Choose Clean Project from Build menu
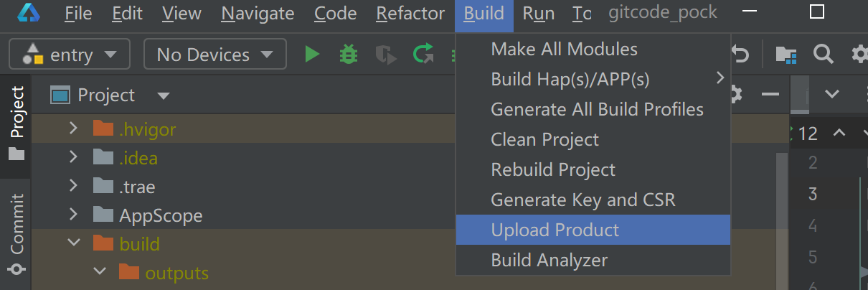The image size is (868, 290). pos(544,139)
